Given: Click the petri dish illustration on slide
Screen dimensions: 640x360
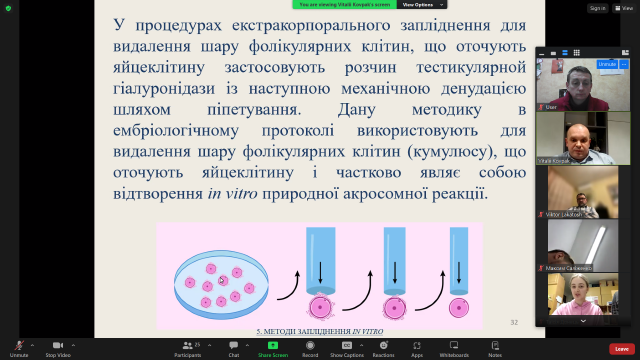Looking at the screenshot, I should tap(221, 284).
